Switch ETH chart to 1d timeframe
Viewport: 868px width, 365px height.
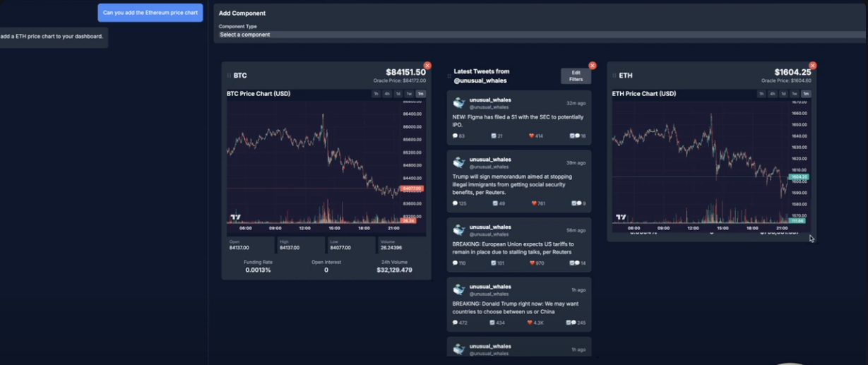pyautogui.click(x=783, y=94)
